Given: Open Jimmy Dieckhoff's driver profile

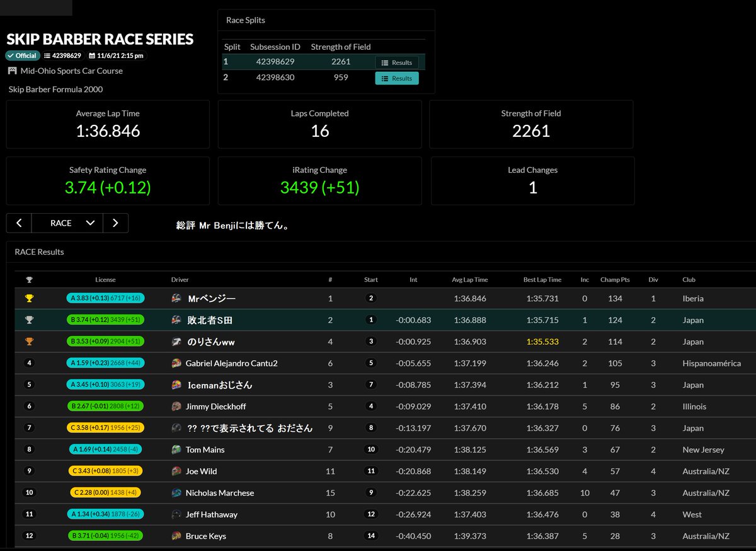Looking at the screenshot, I should (x=215, y=407).
